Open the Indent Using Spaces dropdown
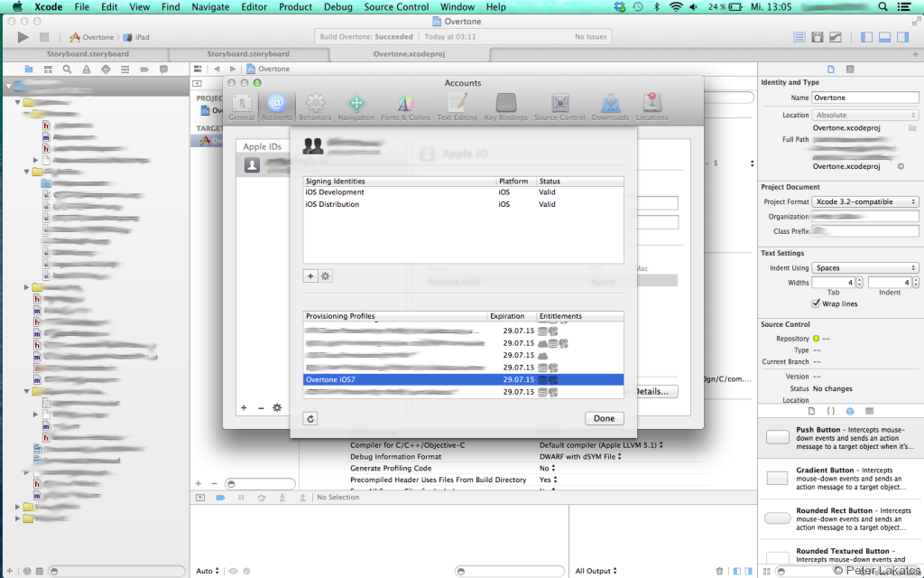This screenshot has height=578, width=924. point(865,267)
